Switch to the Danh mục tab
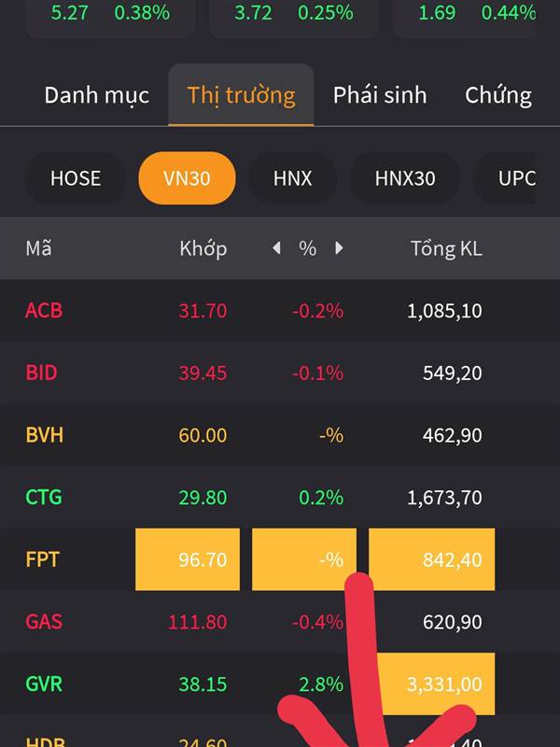Image resolution: width=560 pixels, height=747 pixels. coord(97,95)
